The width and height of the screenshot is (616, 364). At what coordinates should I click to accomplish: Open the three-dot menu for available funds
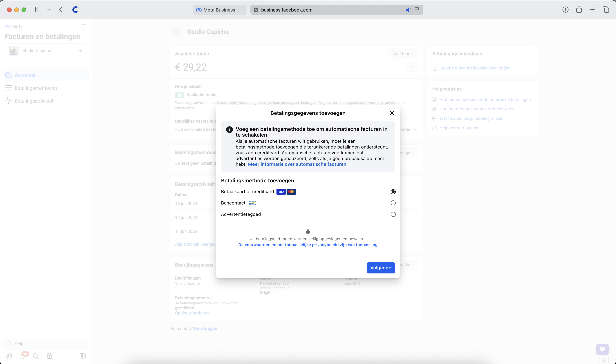pyautogui.click(x=412, y=67)
